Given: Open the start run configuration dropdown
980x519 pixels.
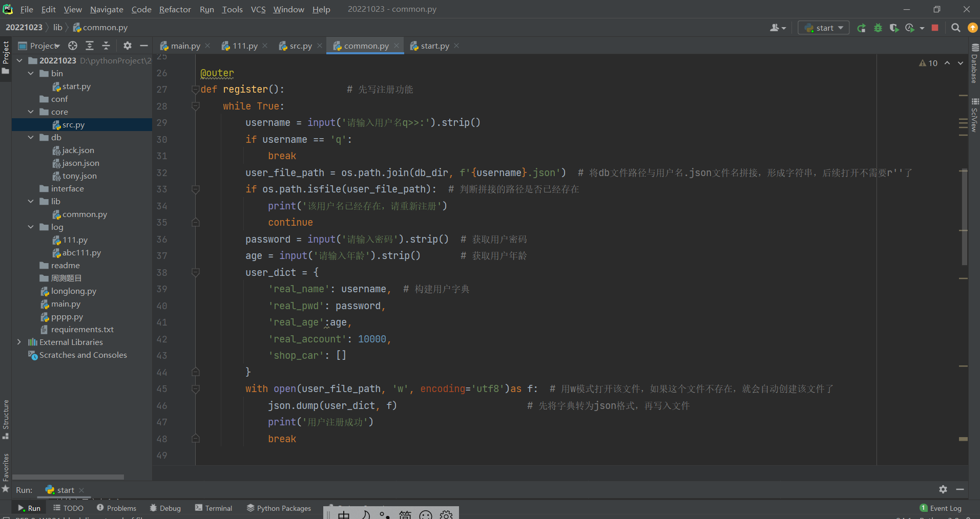Looking at the screenshot, I should (824, 28).
